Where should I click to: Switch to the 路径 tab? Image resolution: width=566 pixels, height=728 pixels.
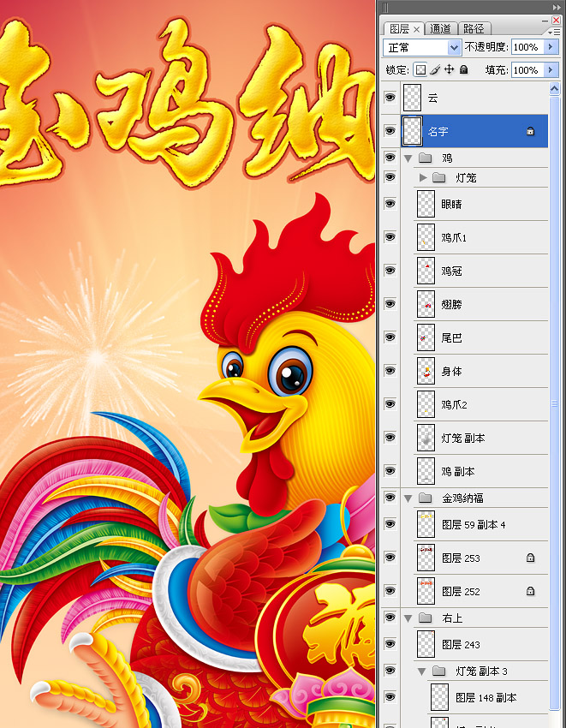[x=474, y=29]
